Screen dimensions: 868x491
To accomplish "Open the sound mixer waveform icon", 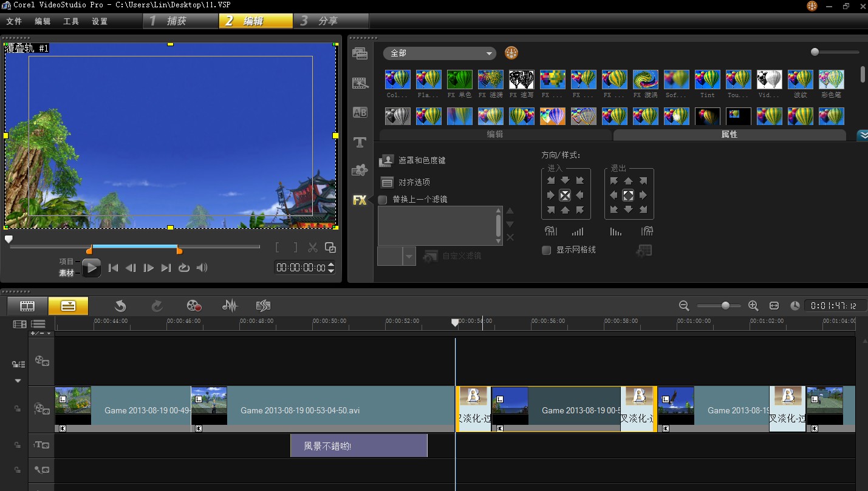I will [x=230, y=306].
